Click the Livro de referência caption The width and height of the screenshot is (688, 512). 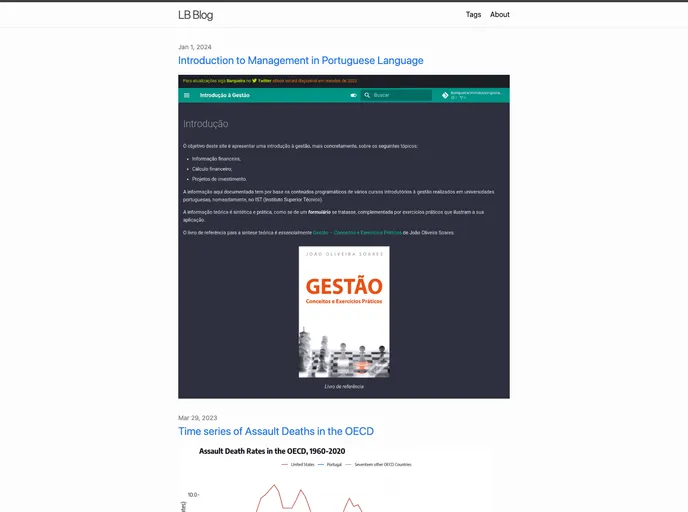[x=344, y=386]
